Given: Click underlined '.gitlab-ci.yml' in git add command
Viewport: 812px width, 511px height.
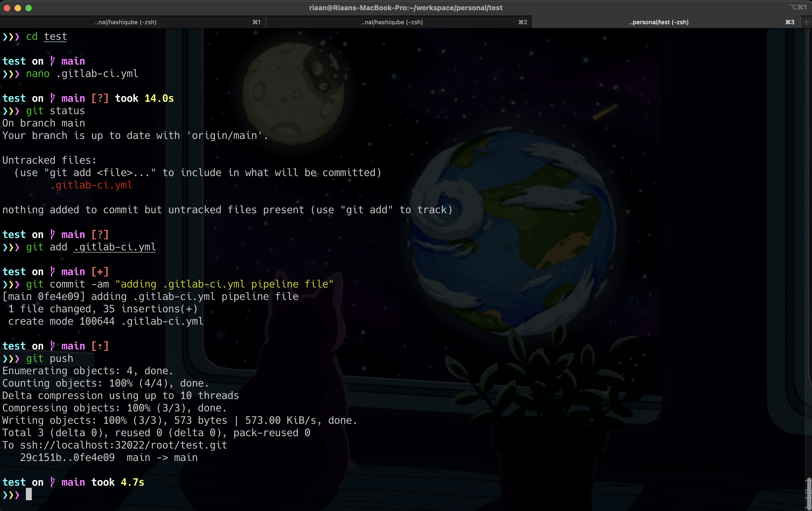Looking at the screenshot, I should [x=115, y=247].
